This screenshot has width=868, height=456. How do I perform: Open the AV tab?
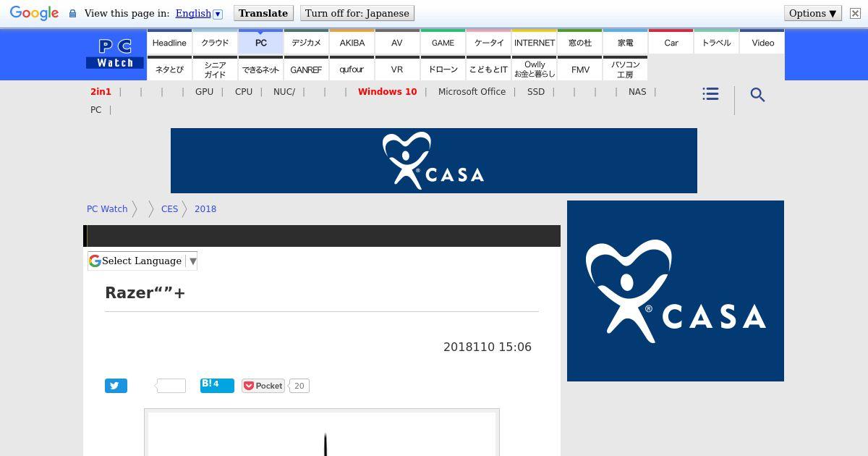(x=397, y=42)
